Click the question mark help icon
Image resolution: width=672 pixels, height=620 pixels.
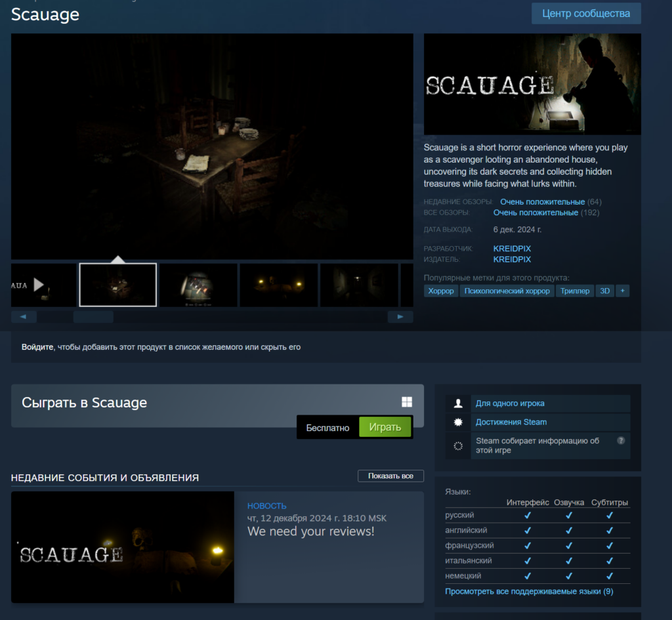[x=621, y=440]
